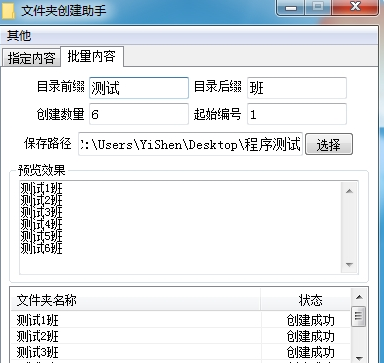The width and height of the screenshot is (384, 363).
Task: Click the 文件夹名称 column header
Action: (x=136, y=300)
